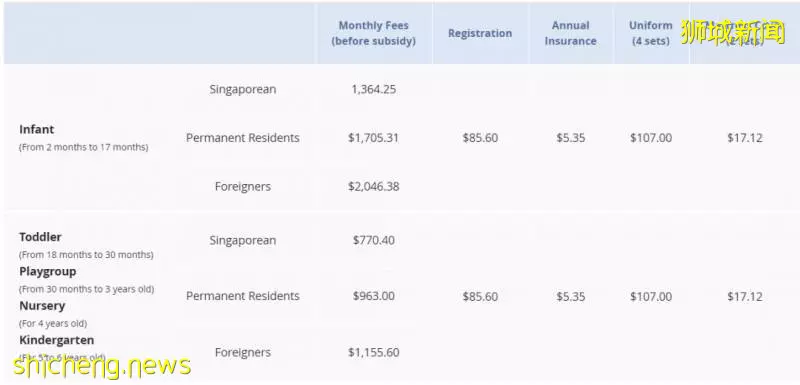
Task: Click the Monthly Fees column header
Action: click(x=373, y=33)
